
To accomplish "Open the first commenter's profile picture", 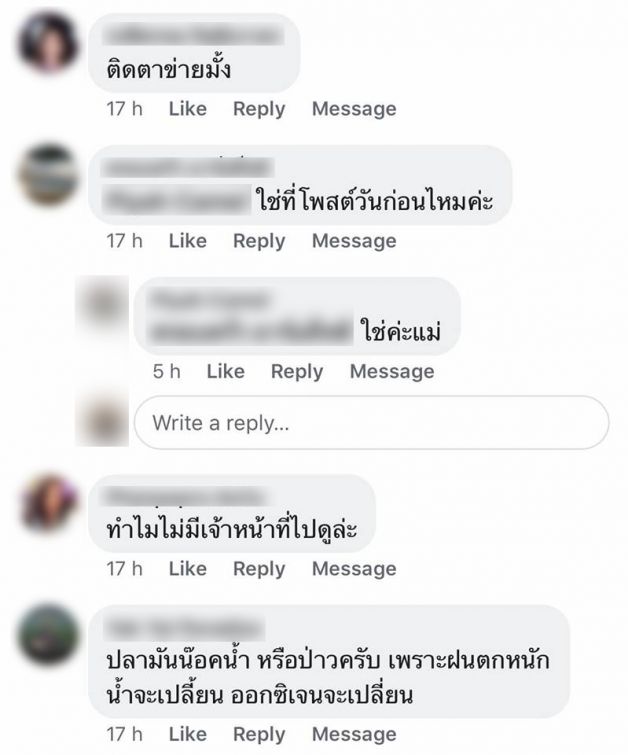I will pos(48,44).
